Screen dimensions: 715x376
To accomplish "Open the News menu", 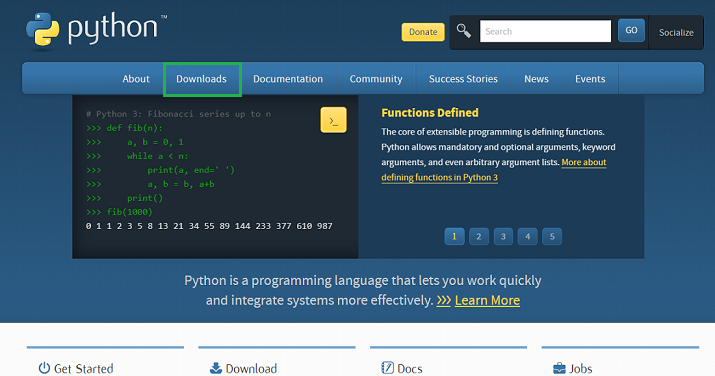I will [x=536, y=79].
